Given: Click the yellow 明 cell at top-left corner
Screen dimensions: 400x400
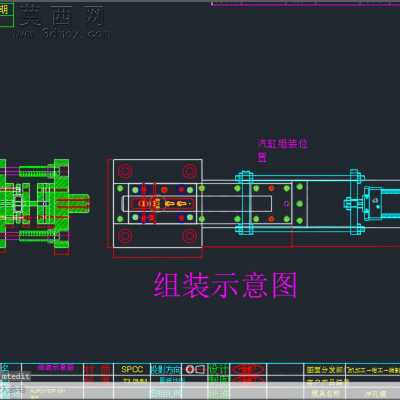Looking at the screenshot, I should point(6,9).
